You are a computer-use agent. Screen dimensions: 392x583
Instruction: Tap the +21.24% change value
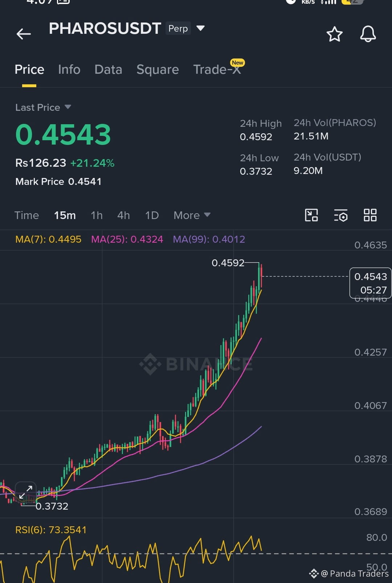tap(92, 163)
